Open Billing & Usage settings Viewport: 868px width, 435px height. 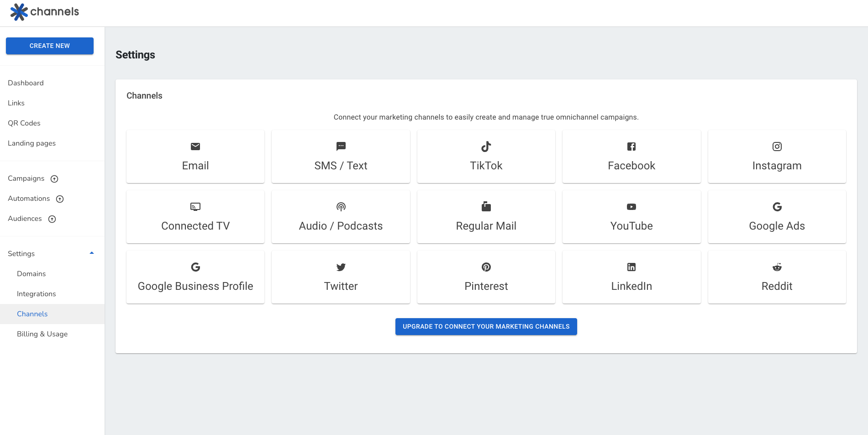click(42, 334)
